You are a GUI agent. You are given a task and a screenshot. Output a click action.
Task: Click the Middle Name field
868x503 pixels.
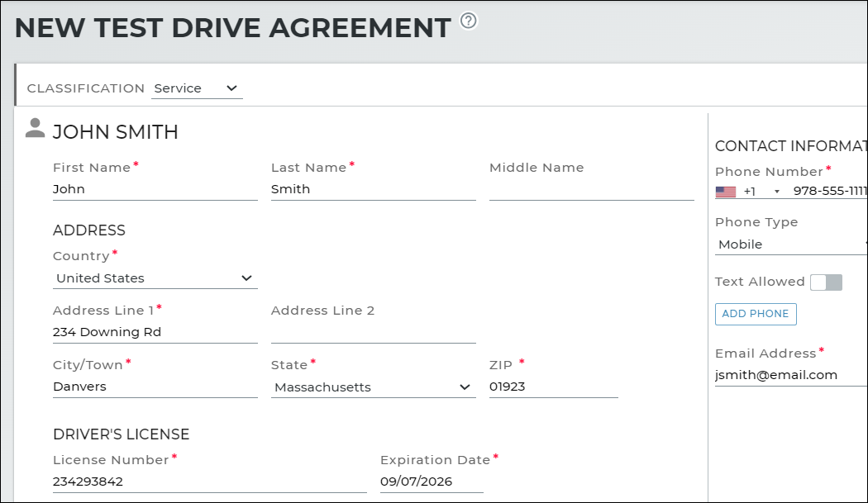[x=591, y=189]
